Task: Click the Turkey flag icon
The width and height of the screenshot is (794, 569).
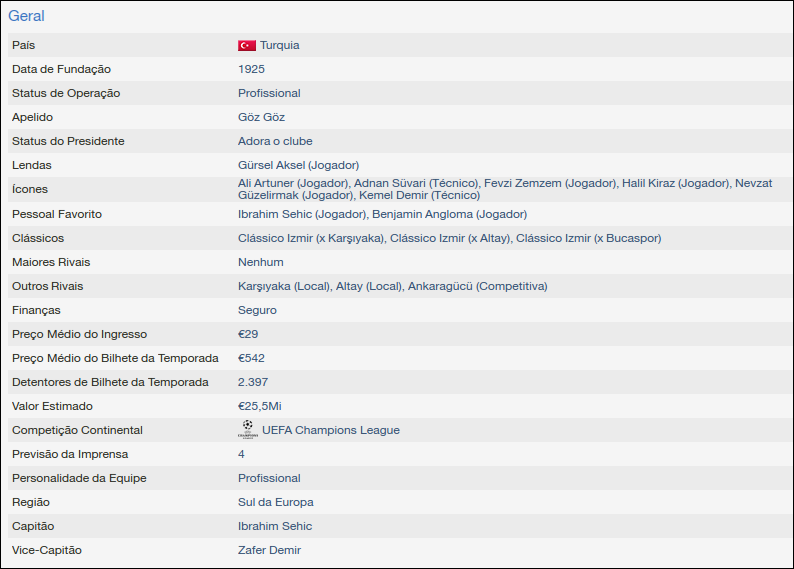Action: pos(246,46)
